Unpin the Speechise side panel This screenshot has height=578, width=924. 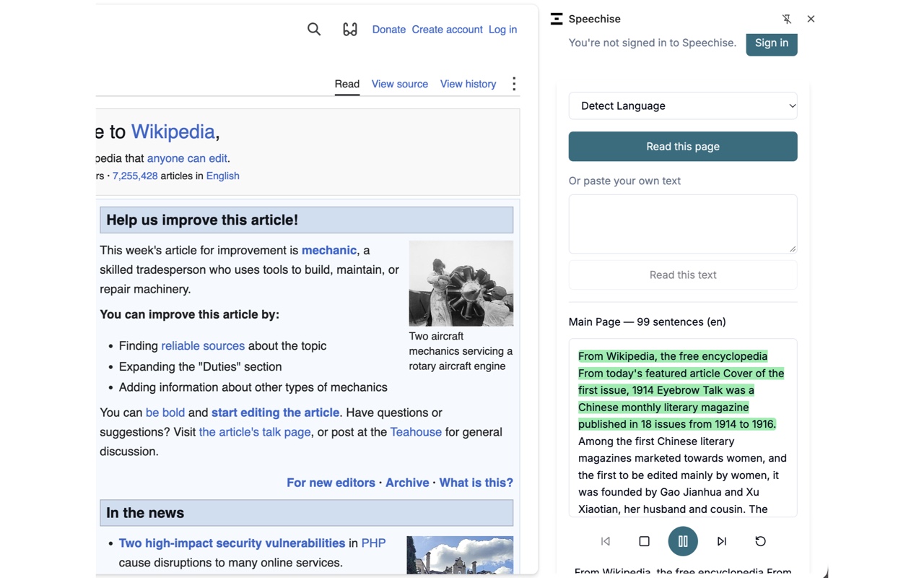pyautogui.click(x=787, y=20)
